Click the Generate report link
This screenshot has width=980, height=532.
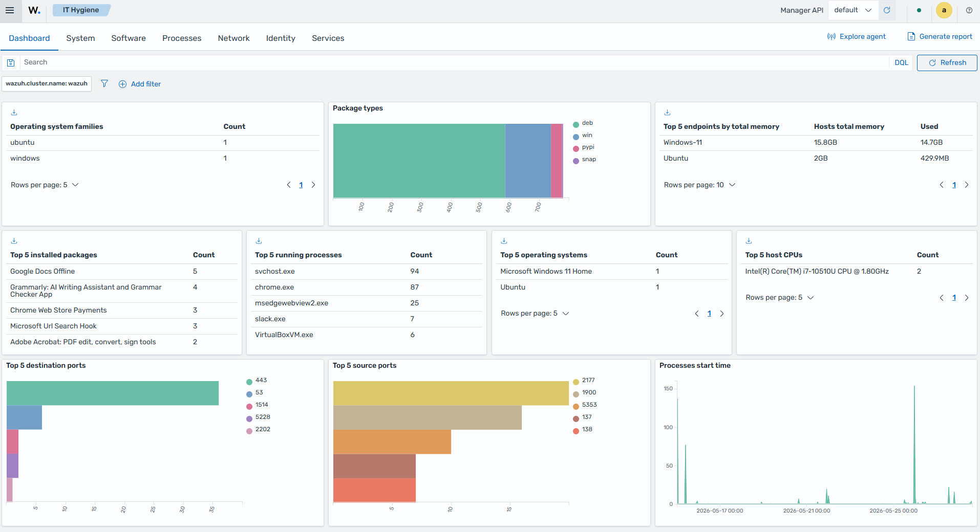[940, 36]
